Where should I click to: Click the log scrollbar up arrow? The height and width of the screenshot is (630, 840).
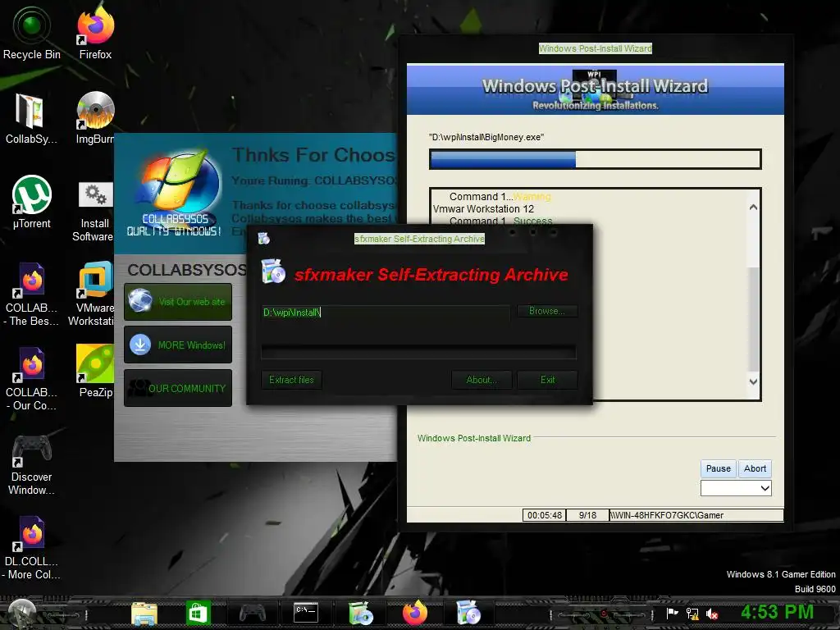(753, 207)
